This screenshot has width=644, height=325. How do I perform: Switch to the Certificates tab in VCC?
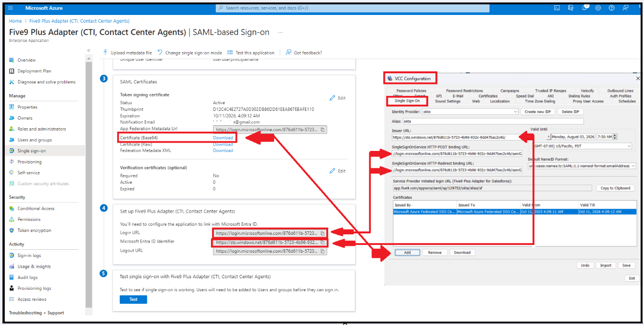click(x=488, y=96)
